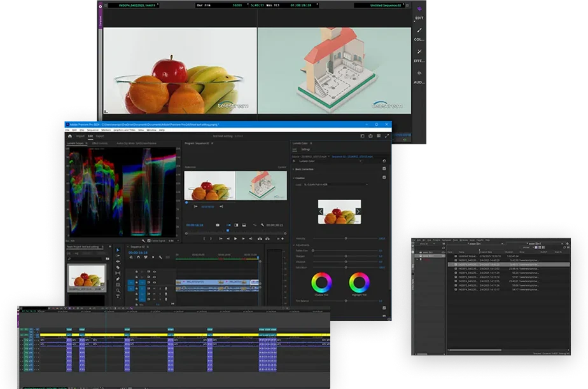Open the Sequence menu in Premiere Pro
Viewport: 588px width, 389px height.
click(93, 130)
